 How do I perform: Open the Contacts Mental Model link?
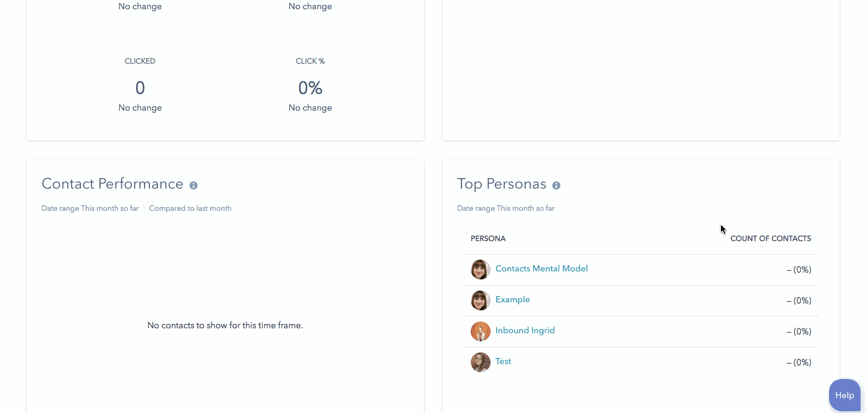541,269
